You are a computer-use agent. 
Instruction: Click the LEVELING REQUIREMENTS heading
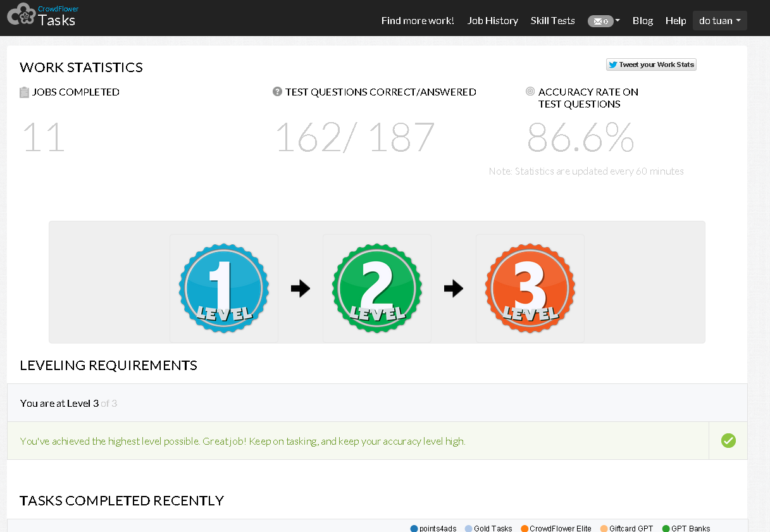[x=108, y=365]
